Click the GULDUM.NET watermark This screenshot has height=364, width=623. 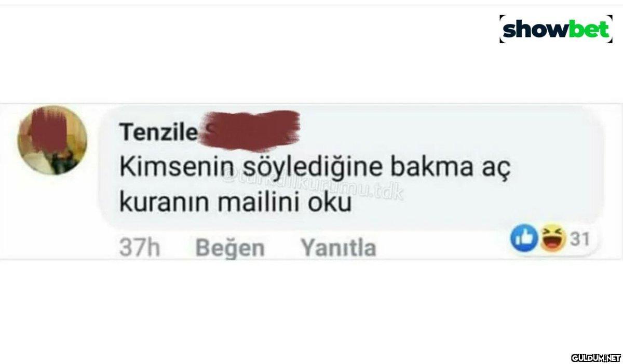[x=596, y=358]
